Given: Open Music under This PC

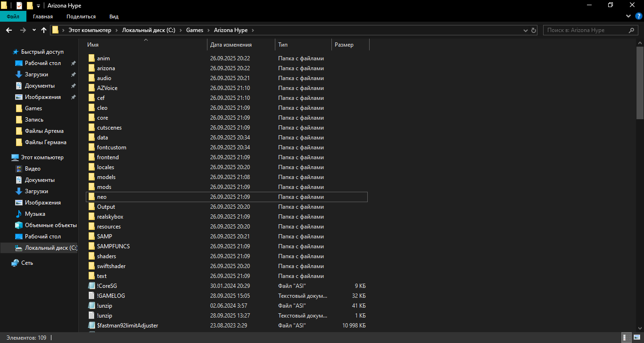Looking at the screenshot, I should click(x=35, y=214).
